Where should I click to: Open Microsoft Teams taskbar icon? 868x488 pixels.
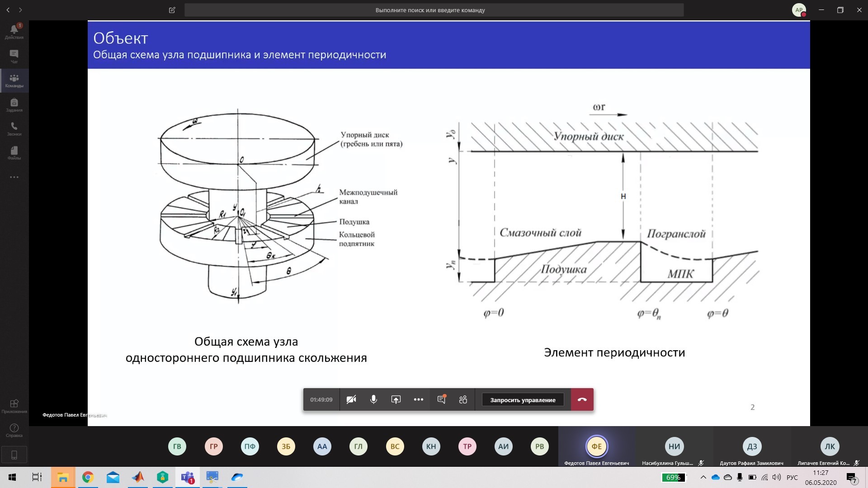coord(188,477)
